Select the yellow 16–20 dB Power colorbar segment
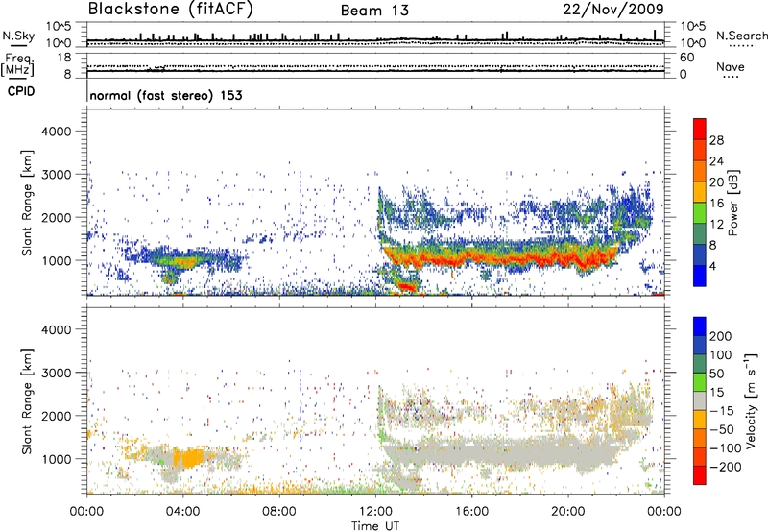Viewport: 768px width, 532px height. pos(700,192)
